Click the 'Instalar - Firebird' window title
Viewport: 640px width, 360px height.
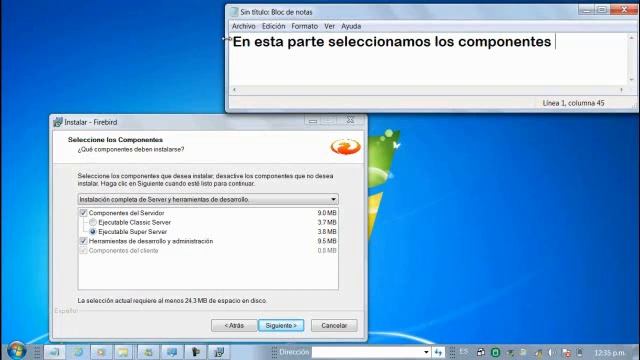(x=91, y=122)
